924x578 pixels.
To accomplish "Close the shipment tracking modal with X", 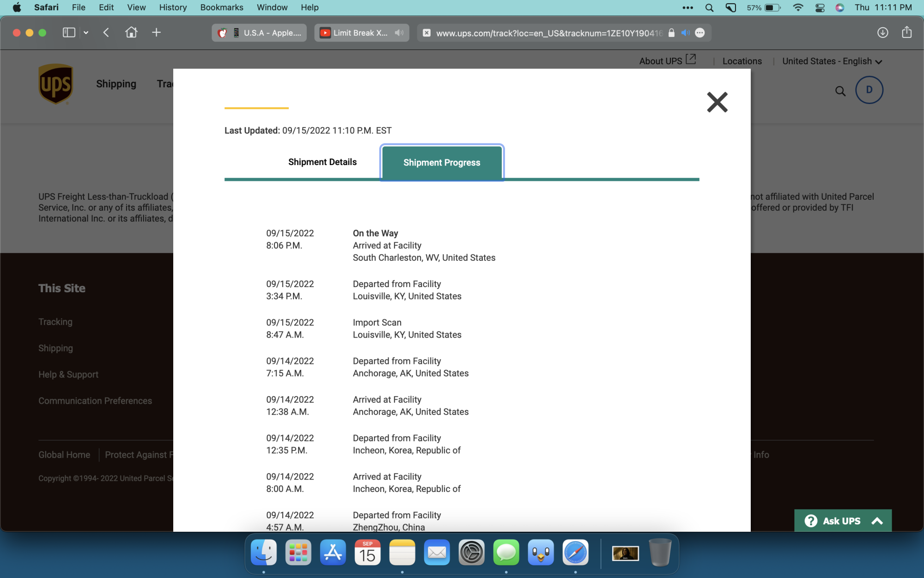I will coord(717,102).
